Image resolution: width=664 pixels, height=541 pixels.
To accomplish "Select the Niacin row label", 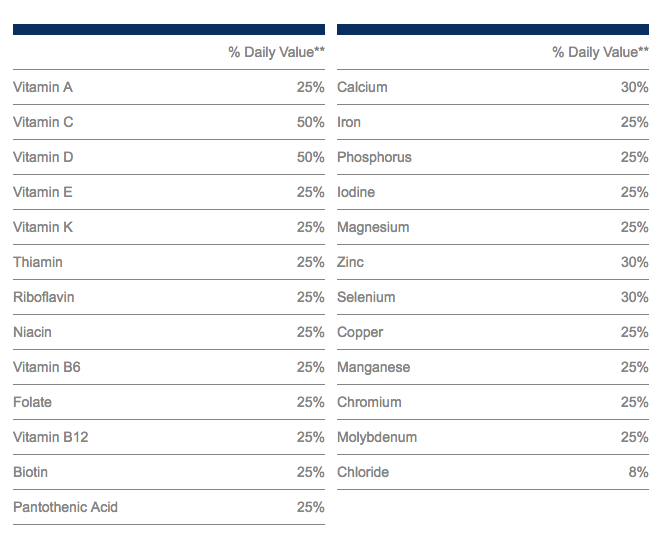I will pyautogui.click(x=32, y=332).
